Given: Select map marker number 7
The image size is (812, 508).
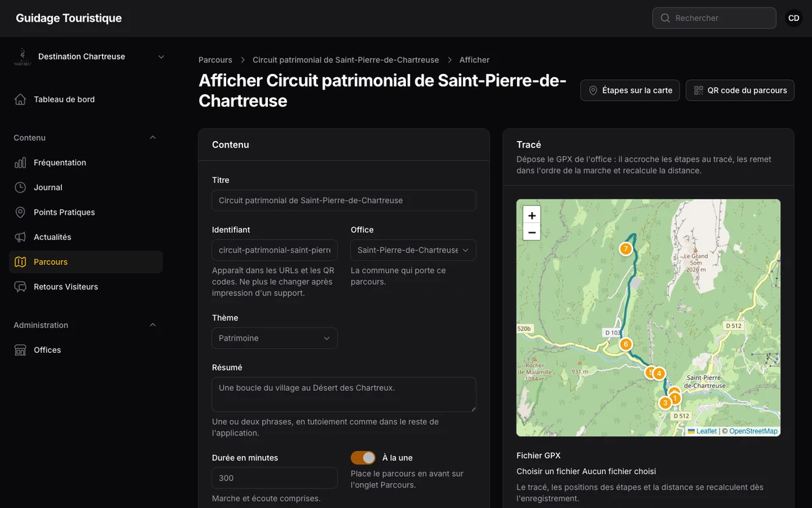Looking at the screenshot, I should coord(626,249).
